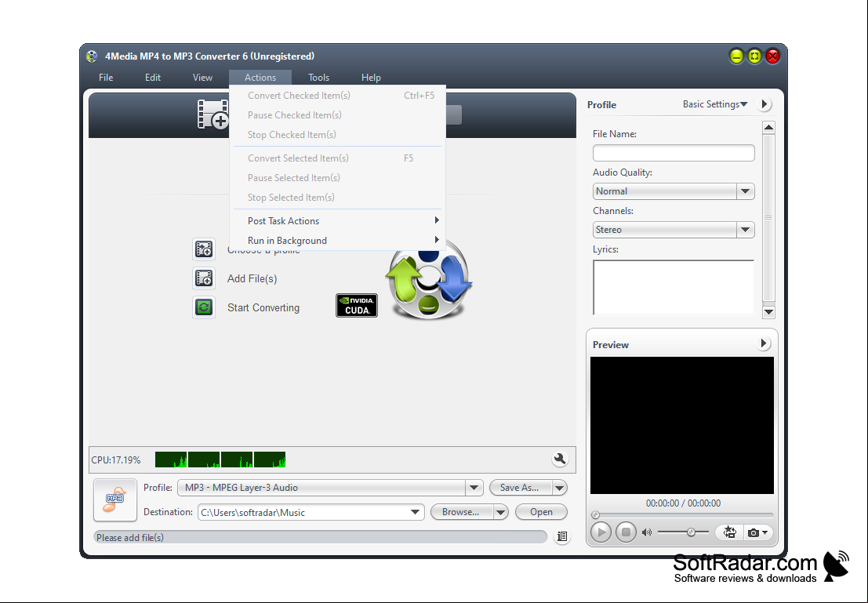The height and width of the screenshot is (603, 868).
Task: Open the MP3 profile dropdown arrow
Action: pyautogui.click(x=474, y=488)
